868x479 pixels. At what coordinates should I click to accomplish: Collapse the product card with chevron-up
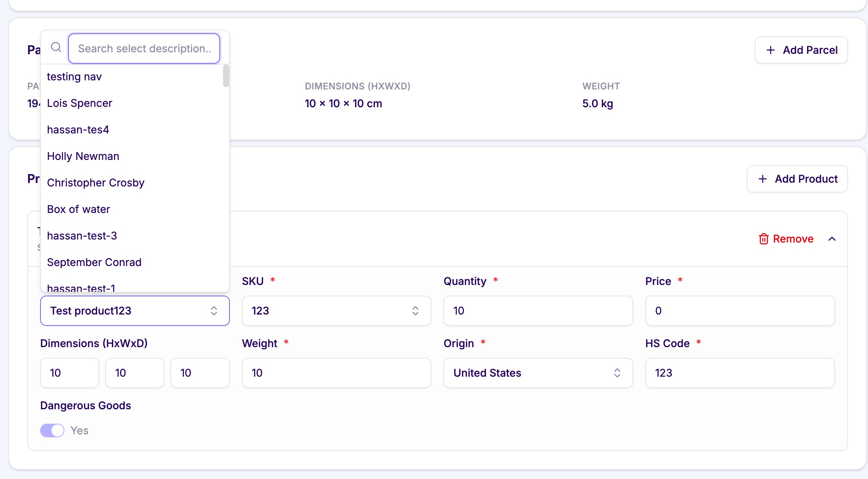pos(832,239)
